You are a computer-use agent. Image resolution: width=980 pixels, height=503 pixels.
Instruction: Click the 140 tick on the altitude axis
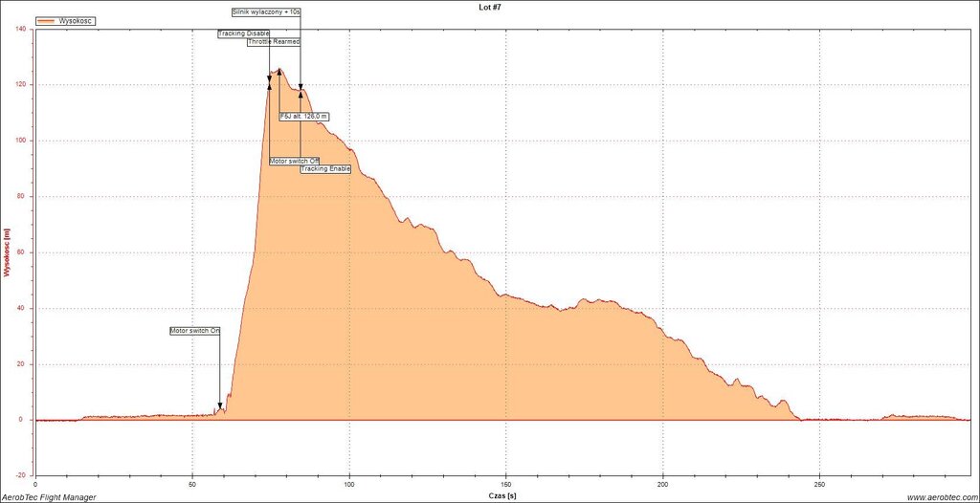coord(21,29)
